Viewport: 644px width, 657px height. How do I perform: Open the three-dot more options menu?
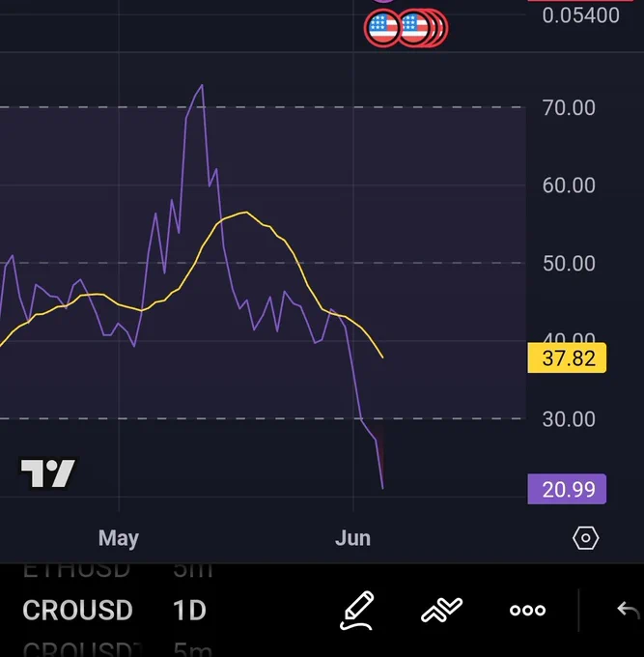(527, 610)
